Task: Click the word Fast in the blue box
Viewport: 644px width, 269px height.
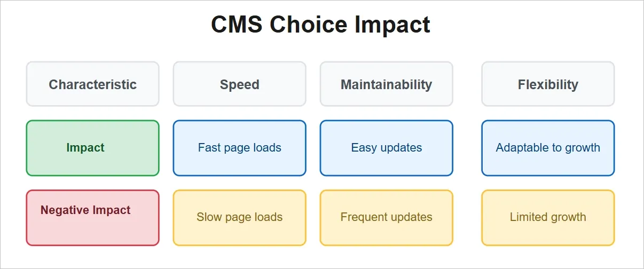Action: (208, 148)
